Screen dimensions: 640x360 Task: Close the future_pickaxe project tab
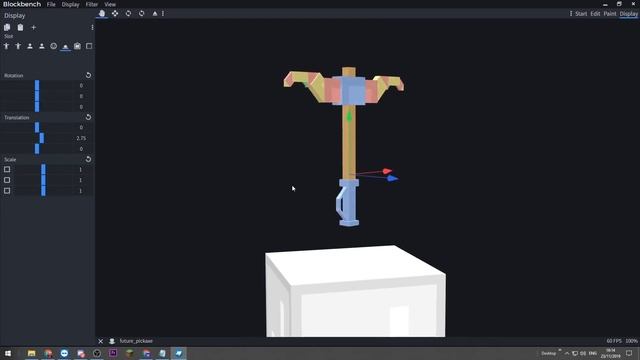tap(100, 341)
